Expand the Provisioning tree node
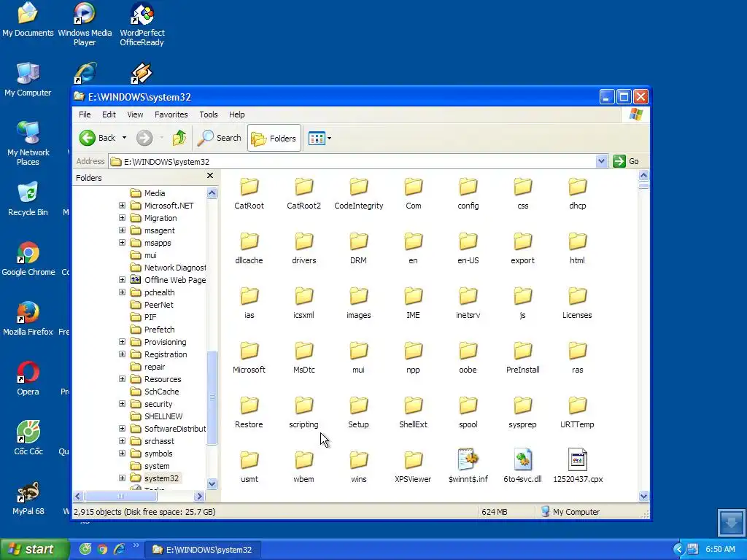This screenshot has width=747, height=560. click(122, 341)
